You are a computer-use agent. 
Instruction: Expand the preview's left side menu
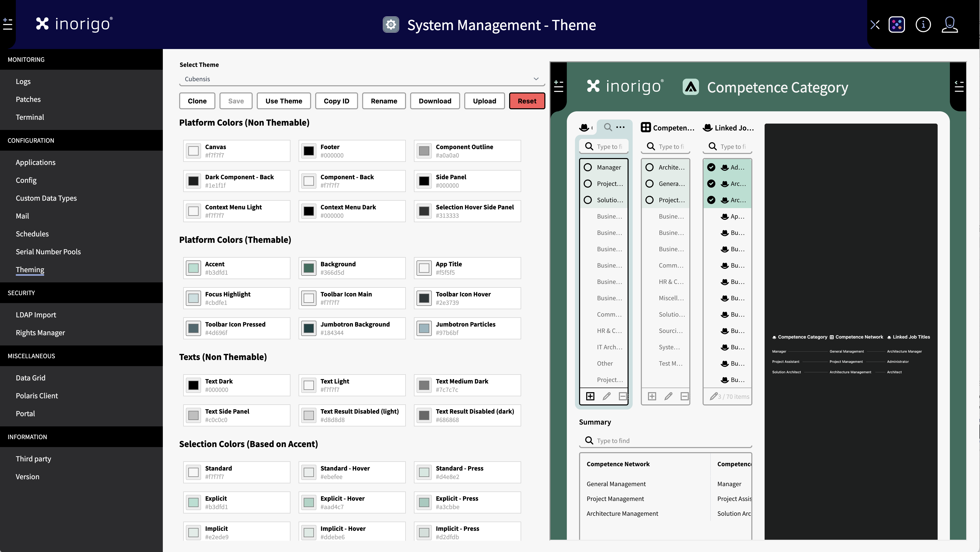pos(558,86)
